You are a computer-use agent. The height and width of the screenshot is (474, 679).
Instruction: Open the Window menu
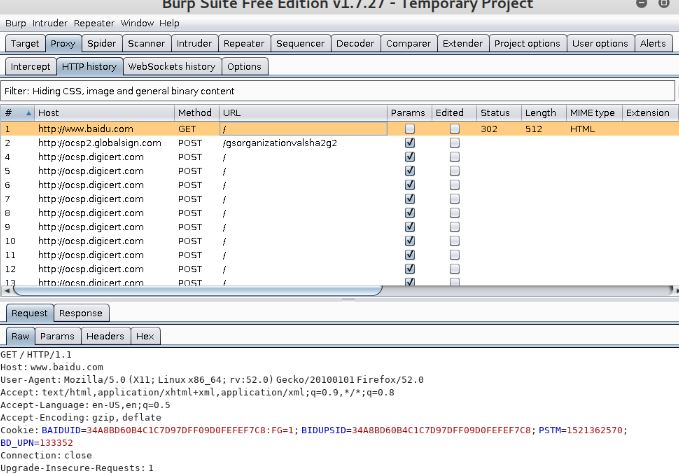137,23
